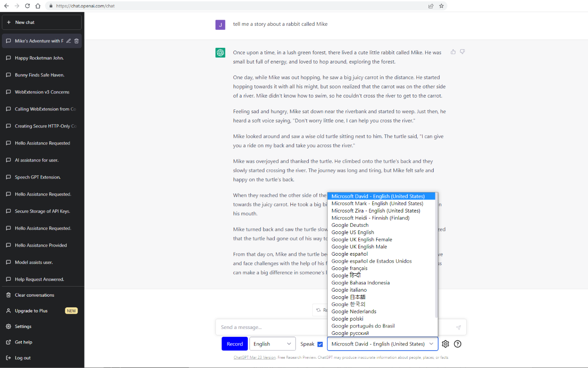Open Help Request Answered chat
Viewport: 588px width, 368px height.
(x=42, y=279)
